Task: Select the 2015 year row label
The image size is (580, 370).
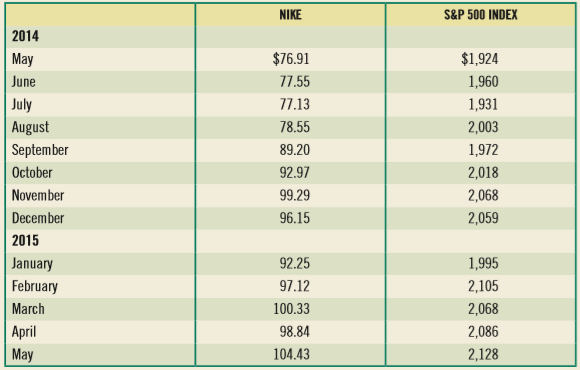Action: click(25, 241)
